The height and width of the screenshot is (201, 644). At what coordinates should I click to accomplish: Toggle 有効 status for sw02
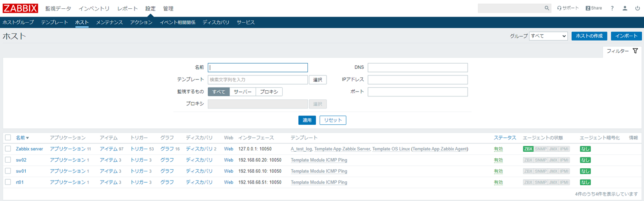click(498, 160)
